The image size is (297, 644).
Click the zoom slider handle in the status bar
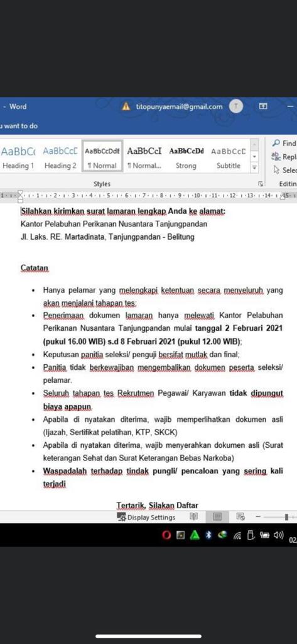pyautogui.click(x=286, y=517)
